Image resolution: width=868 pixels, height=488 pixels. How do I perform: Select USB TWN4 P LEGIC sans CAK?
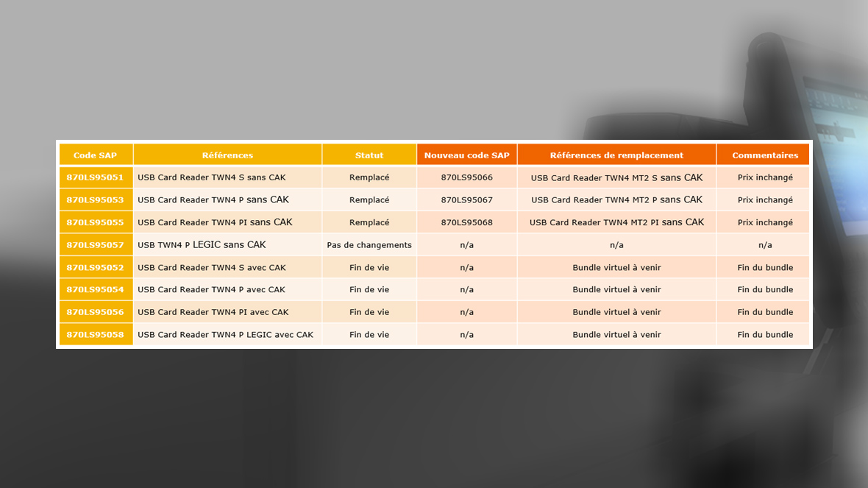coord(202,245)
